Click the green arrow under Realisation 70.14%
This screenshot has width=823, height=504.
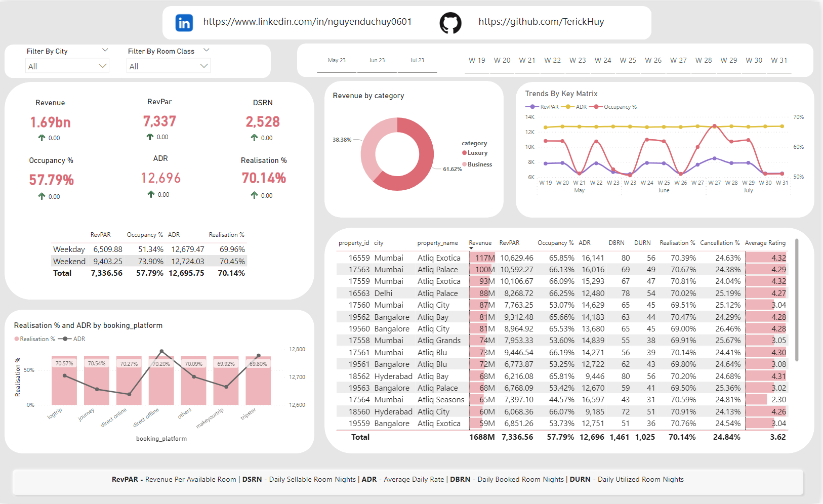point(254,195)
